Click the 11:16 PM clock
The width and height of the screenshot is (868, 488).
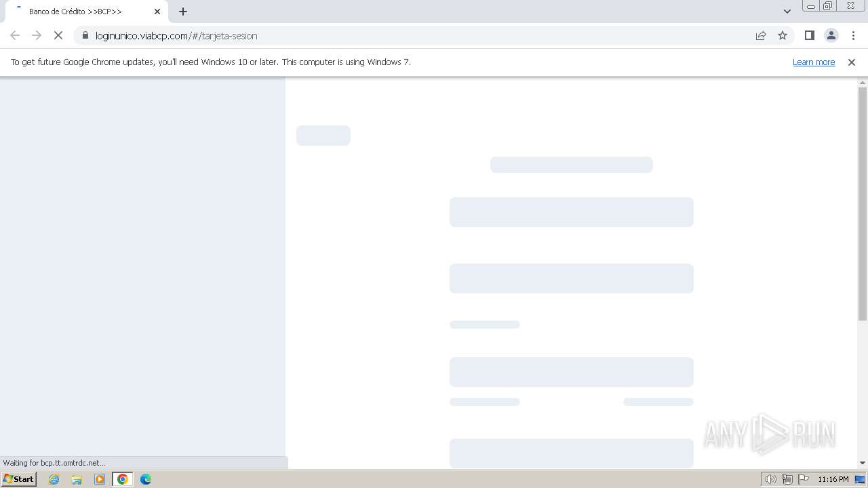[x=833, y=479]
